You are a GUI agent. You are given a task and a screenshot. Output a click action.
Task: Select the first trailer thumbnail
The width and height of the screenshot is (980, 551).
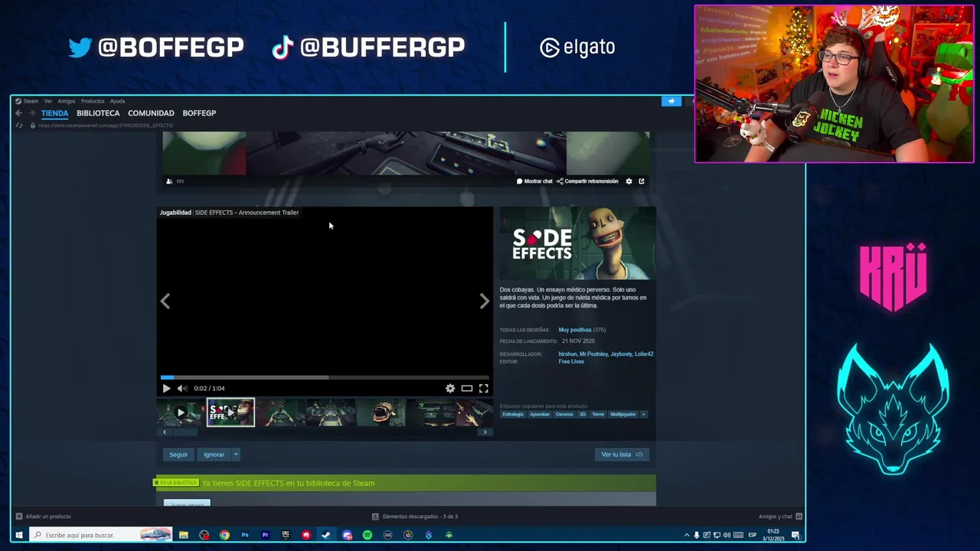pyautogui.click(x=181, y=412)
